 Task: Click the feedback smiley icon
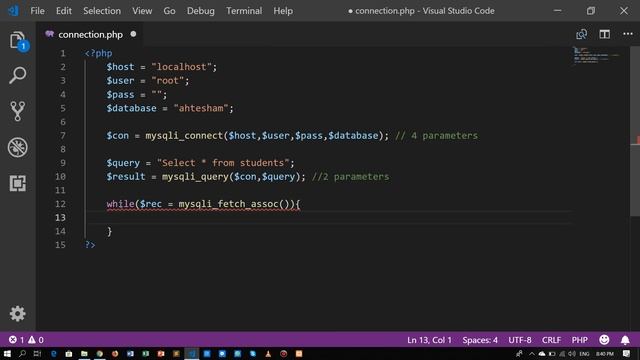[x=604, y=340]
